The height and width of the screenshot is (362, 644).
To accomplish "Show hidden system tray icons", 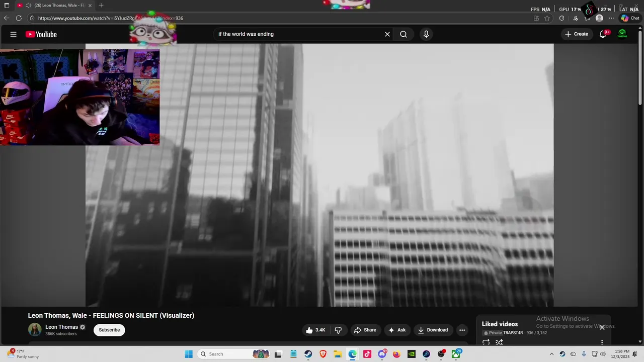I will [551, 354].
